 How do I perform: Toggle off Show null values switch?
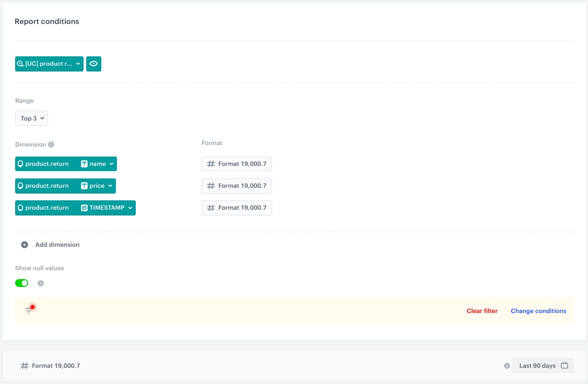pos(21,283)
